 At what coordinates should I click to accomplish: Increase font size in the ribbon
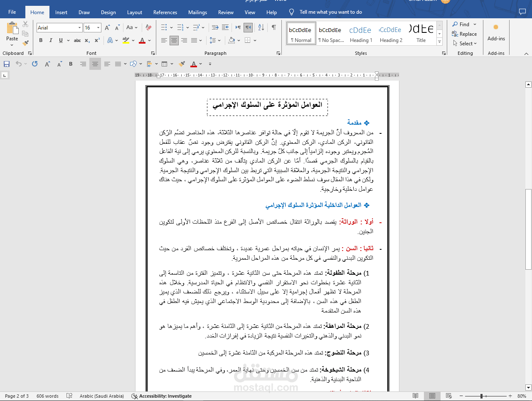(x=107, y=27)
